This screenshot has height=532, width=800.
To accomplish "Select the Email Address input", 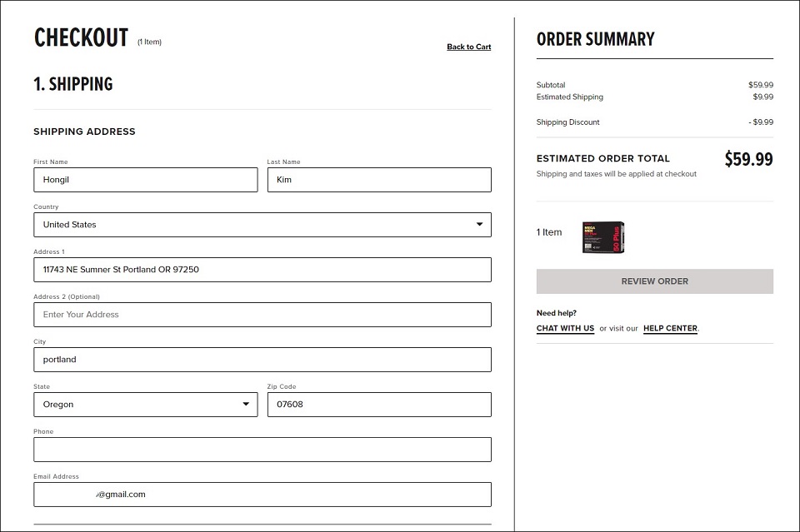I will tap(262, 495).
